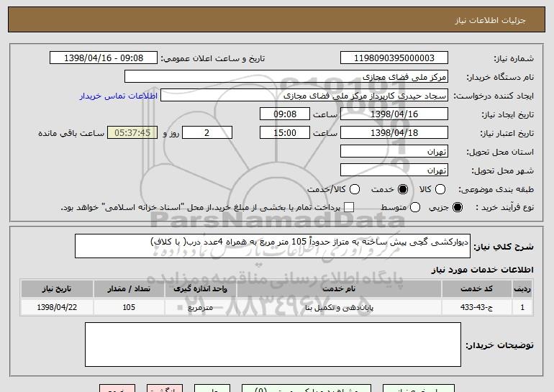Image resolution: width=554 pixels, height=392 pixels.
Task: Click the اطلاعات خدمات مورد نیاز heading
Action: (482, 270)
